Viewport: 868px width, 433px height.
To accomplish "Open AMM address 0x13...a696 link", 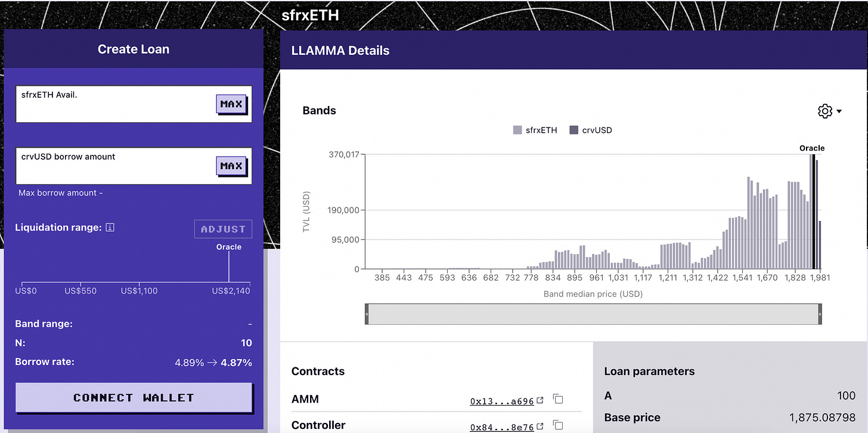I will coord(502,401).
